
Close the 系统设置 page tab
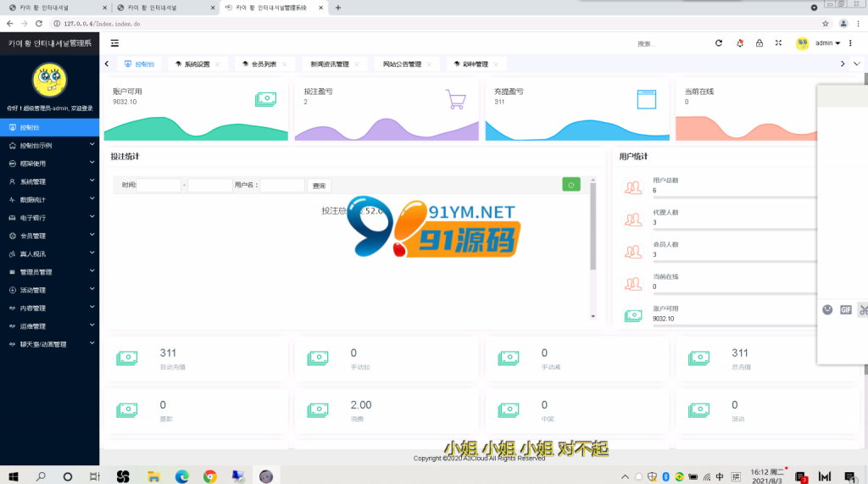point(218,64)
